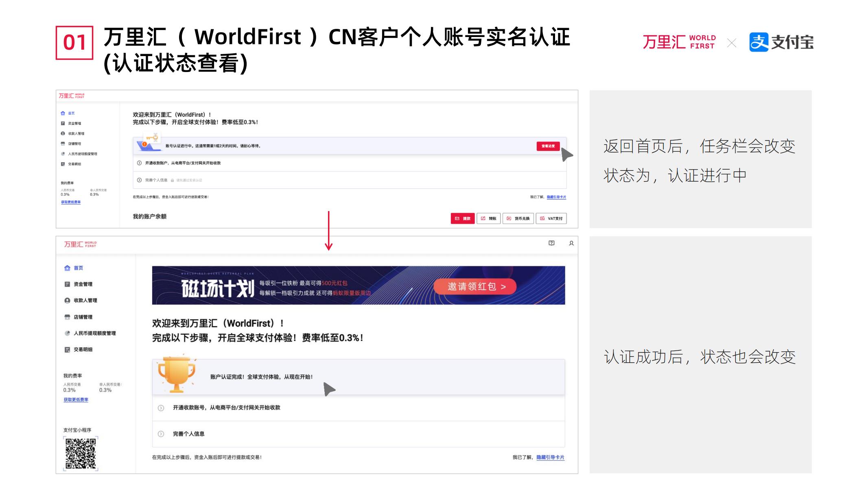Click 收款人管理 icon in the lower screenshot sidebar
This screenshot has height=488, width=868.
tap(67, 301)
